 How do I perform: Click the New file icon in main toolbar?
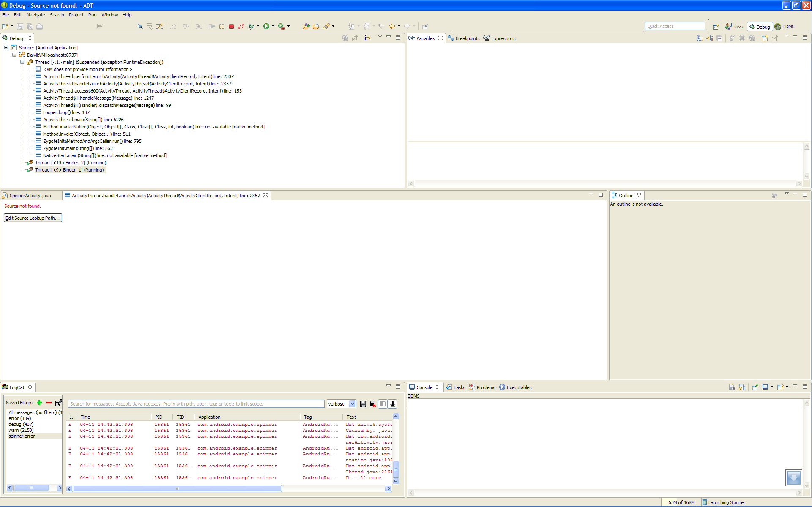click(5, 26)
